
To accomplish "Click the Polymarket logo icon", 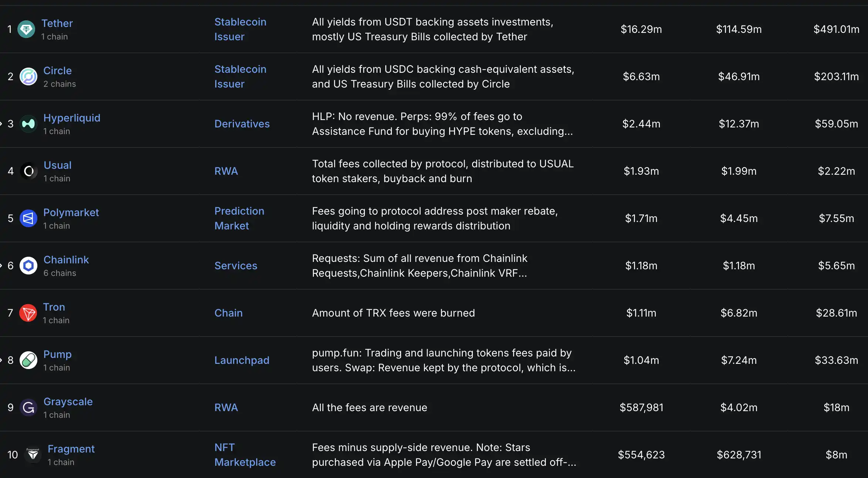I will pyautogui.click(x=28, y=218).
